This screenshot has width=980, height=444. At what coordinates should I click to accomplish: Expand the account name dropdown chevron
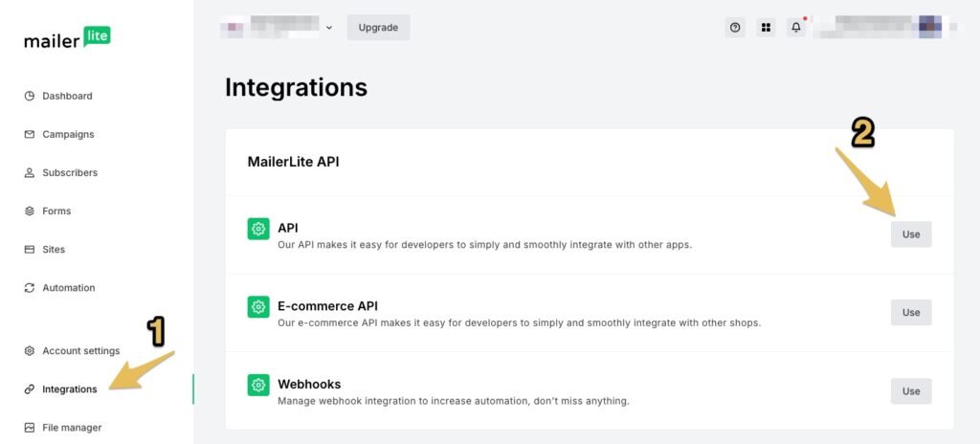(329, 28)
